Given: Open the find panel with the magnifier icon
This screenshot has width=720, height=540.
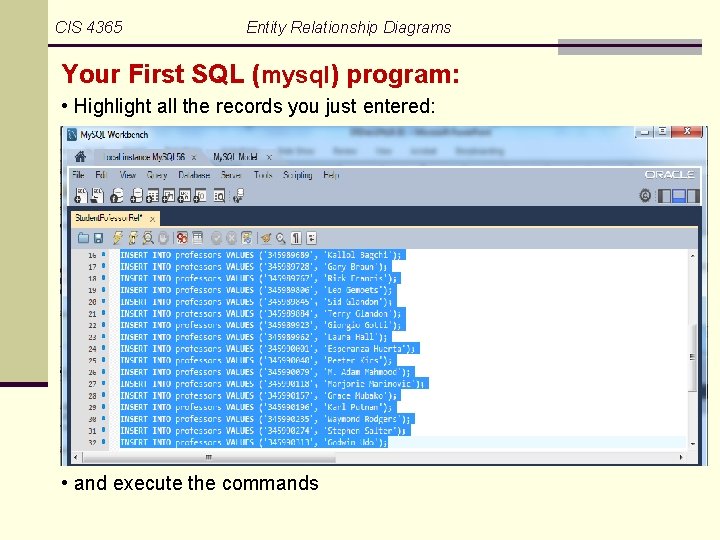Looking at the screenshot, I should coord(281,238).
